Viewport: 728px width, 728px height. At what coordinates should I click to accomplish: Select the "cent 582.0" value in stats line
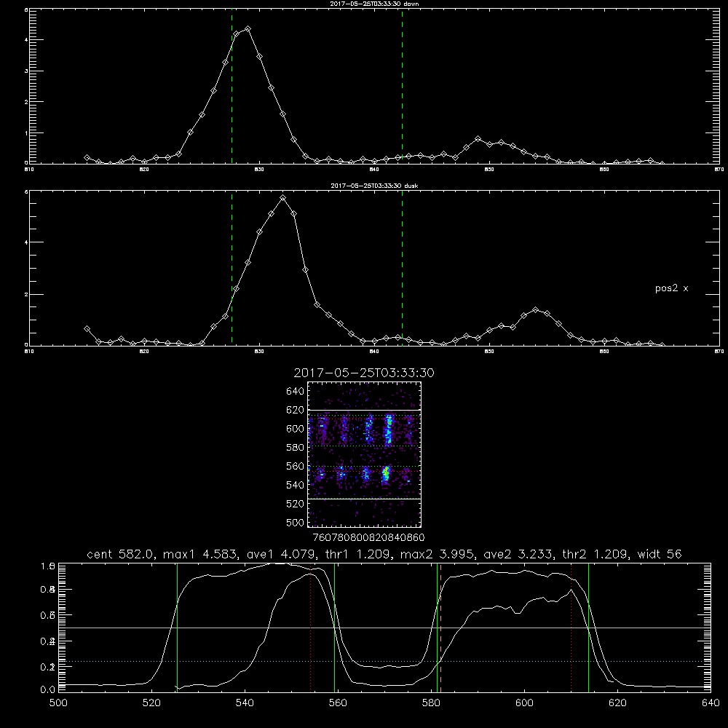tap(119, 554)
